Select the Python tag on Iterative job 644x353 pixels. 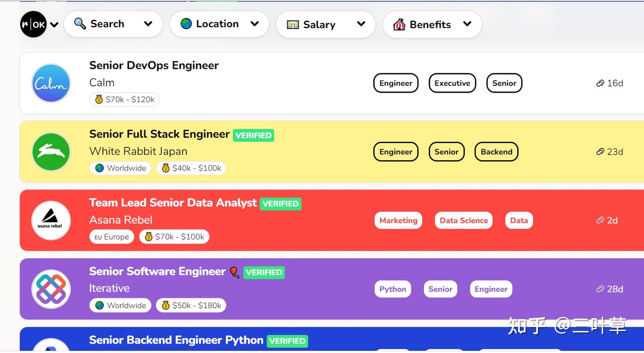tap(393, 289)
